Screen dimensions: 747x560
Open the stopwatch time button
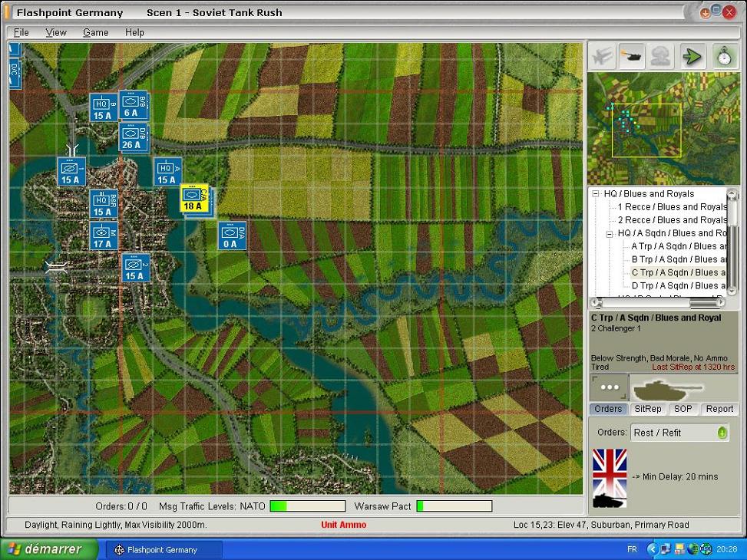[725, 56]
